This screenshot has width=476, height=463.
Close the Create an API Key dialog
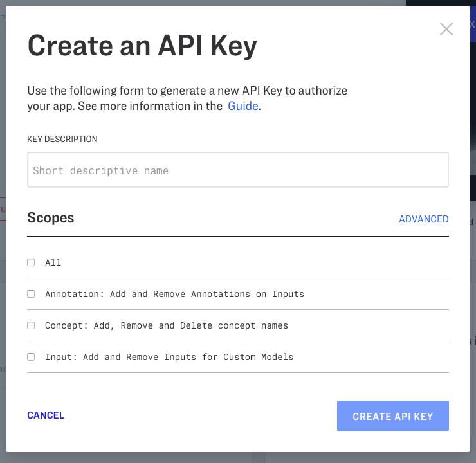click(x=446, y=29)
